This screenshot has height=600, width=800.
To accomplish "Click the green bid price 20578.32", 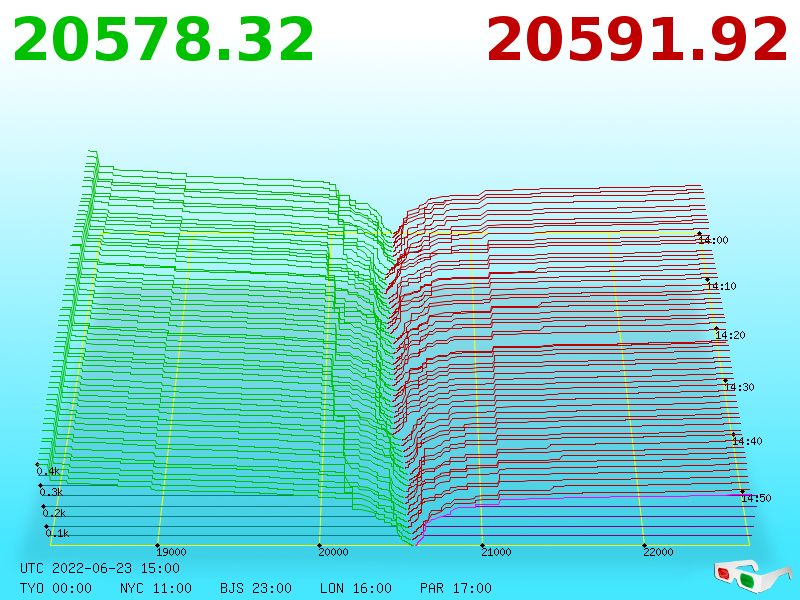I will 163,40.
